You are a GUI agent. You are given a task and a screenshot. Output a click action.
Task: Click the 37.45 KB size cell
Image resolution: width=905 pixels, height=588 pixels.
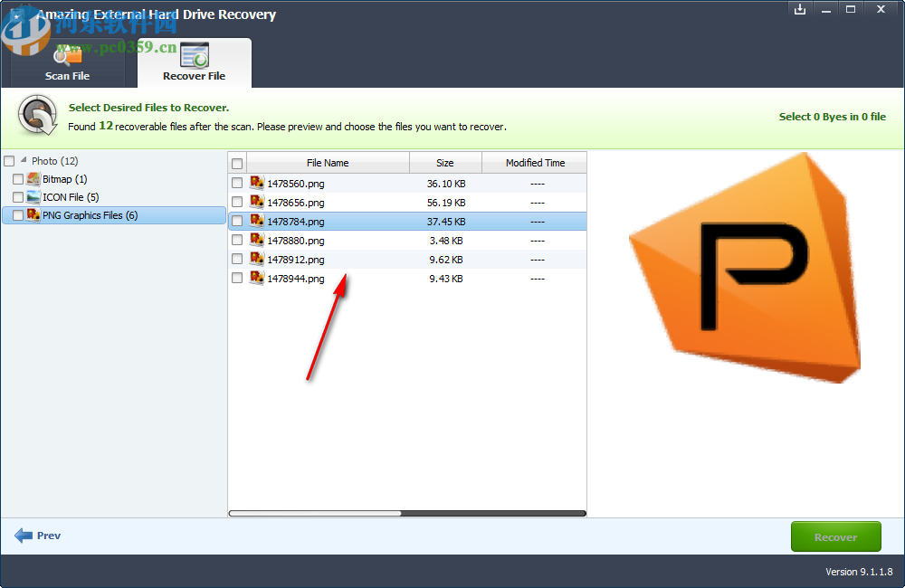point(446,222)
